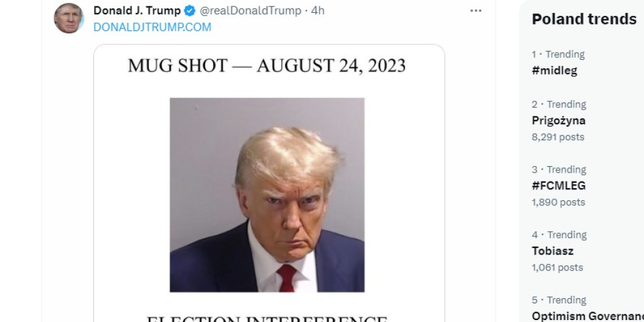Follow the DONALDJTRUMP.COM link

point(152,27)
